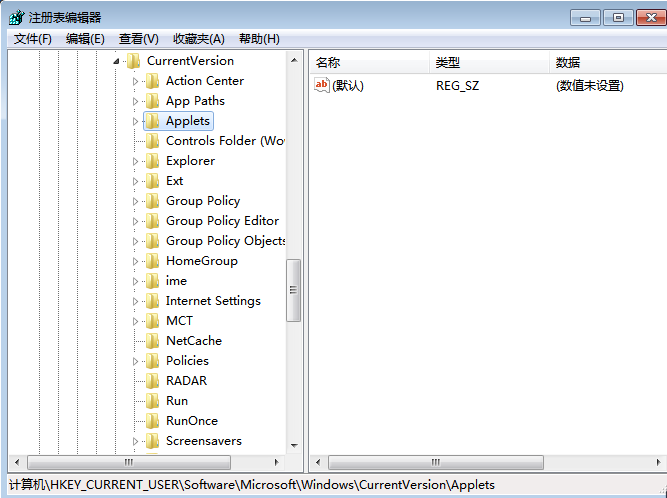The height and width of the screenshot is (498, 667).
Task: Expand the Explorer key
Action: [135, 161]
